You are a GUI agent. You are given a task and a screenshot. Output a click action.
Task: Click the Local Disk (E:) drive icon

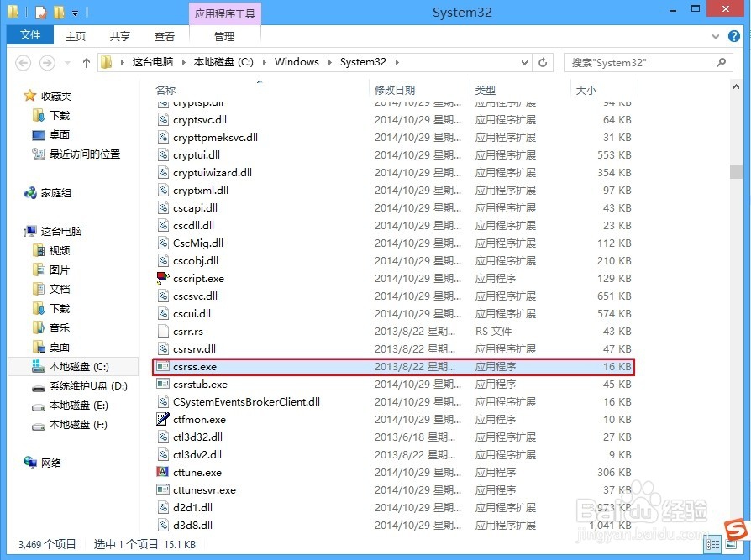point(39,406)
